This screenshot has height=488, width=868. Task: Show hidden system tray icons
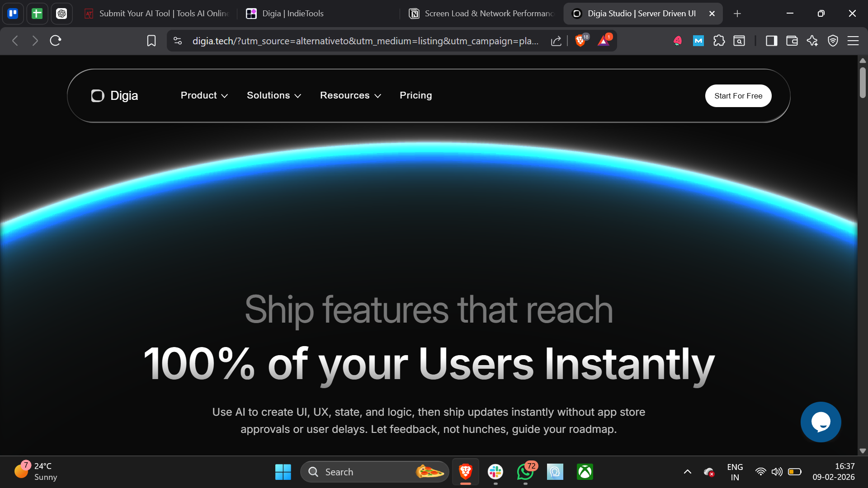pos(687,472)
